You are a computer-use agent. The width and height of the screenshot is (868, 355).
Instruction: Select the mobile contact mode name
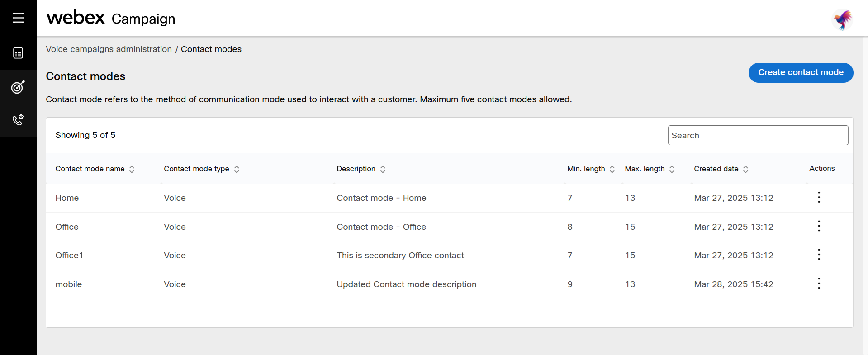(x=69, y=284)
